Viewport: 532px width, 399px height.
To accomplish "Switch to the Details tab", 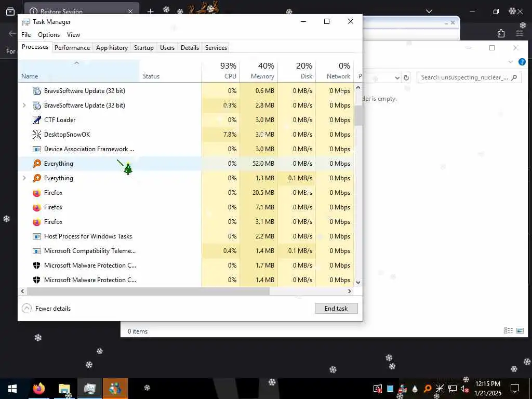I will coord(190,47).
